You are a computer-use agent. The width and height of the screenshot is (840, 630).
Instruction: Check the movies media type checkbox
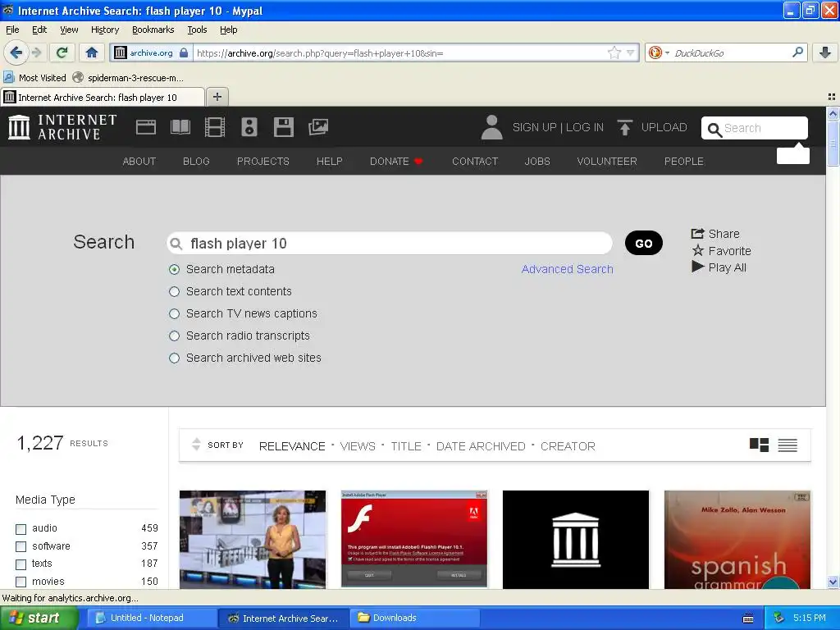click(21, 582)
